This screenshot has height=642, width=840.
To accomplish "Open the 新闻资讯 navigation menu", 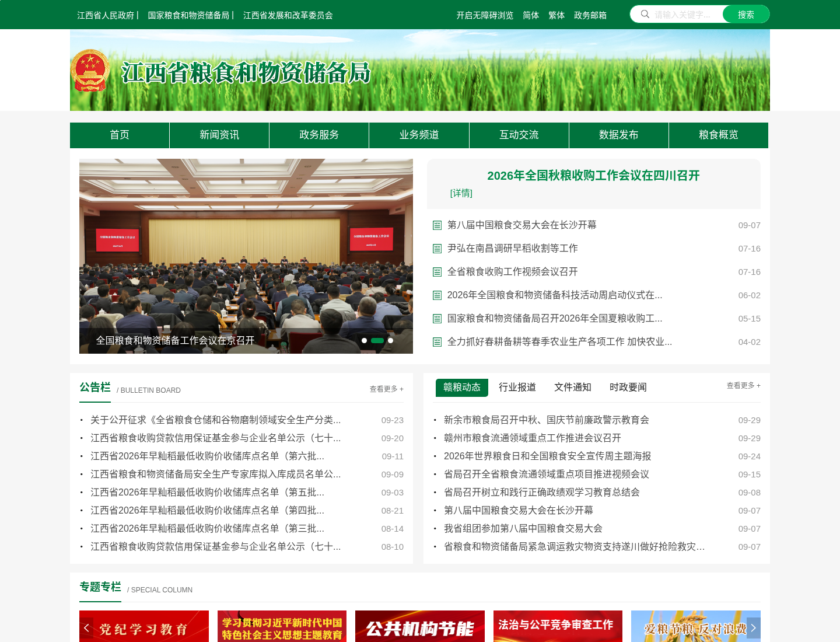I will [x=219, y=135].
